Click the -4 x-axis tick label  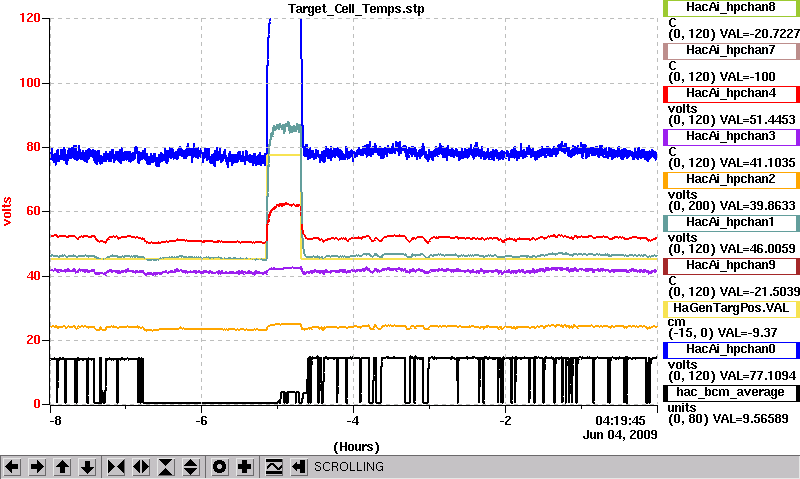point(353,421)
